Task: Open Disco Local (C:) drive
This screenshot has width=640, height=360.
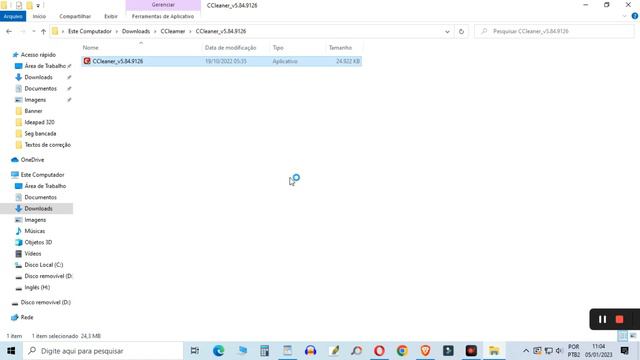Action: (x=44, y=265)
